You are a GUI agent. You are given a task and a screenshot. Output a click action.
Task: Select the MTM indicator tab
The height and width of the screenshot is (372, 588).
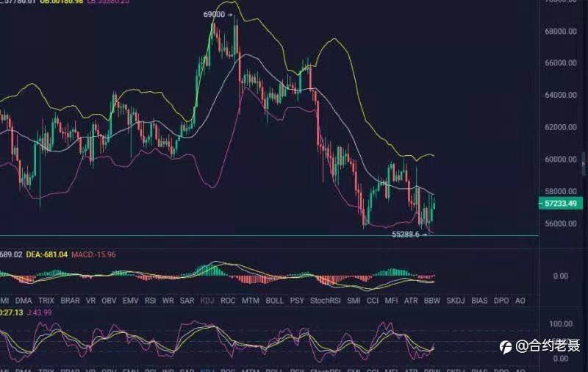(251, 301)
